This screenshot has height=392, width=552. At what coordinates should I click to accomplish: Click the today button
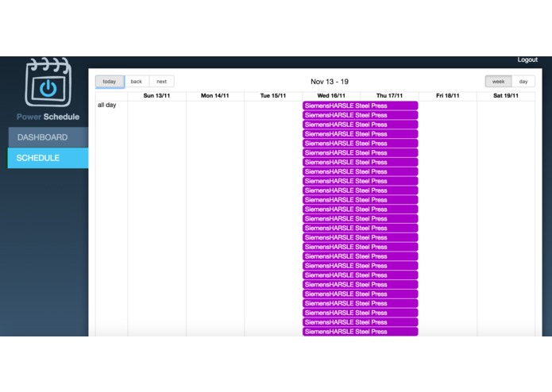110,82
